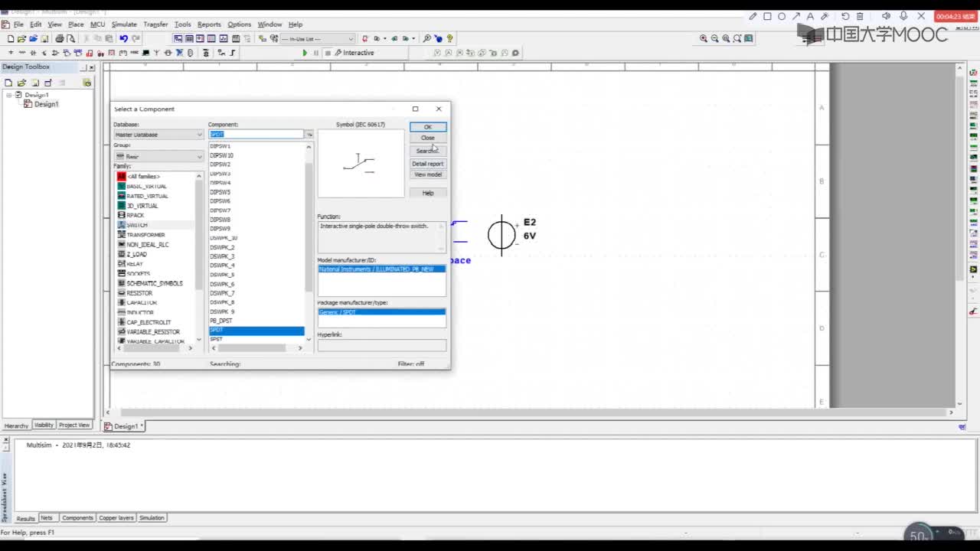Switch to the Project View tab
980x551 pixels.
coord(74,425)
